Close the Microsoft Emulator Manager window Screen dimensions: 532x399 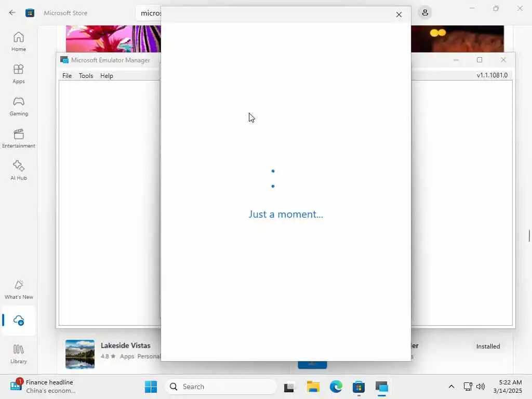coord(503,60)
